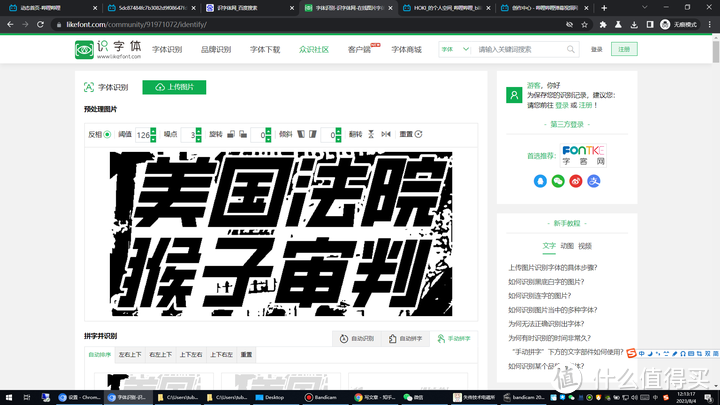
Task: Open the browser downloads icon
Action: pyautogui.click(x=634, y=25)
